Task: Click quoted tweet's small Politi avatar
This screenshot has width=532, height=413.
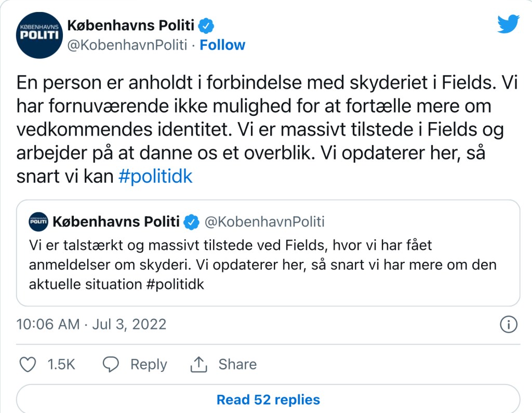Action: pyautogui.click(x=38, y=222)
